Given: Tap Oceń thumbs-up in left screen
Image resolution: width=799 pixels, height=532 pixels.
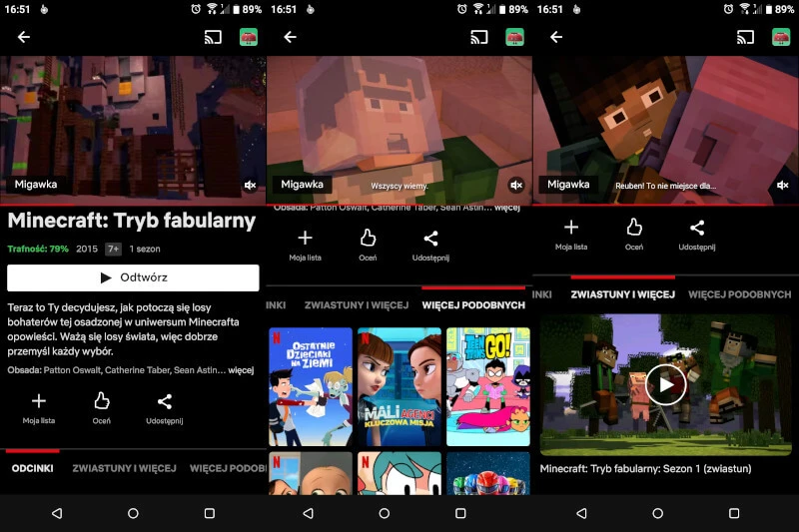Looking at the screenshot, I should pos(102,408).
